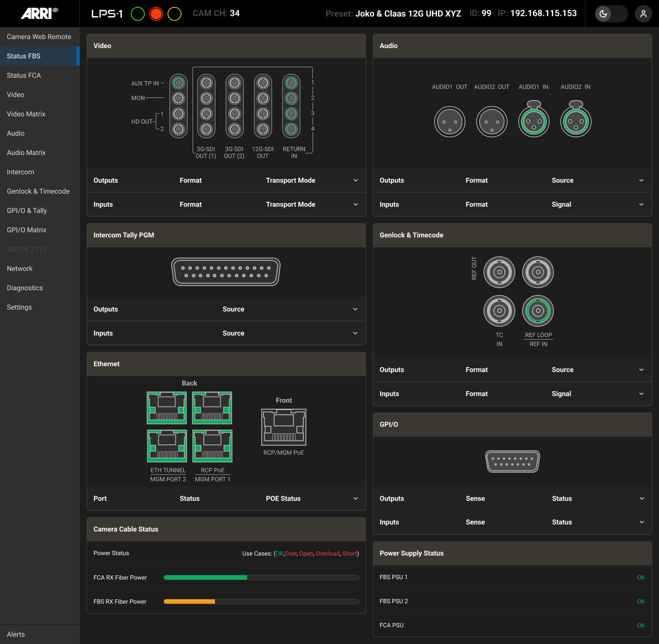Expand the Video Outputs row
Screen dimensions: 659x644
pyautogui.click(x=355, y=180)
